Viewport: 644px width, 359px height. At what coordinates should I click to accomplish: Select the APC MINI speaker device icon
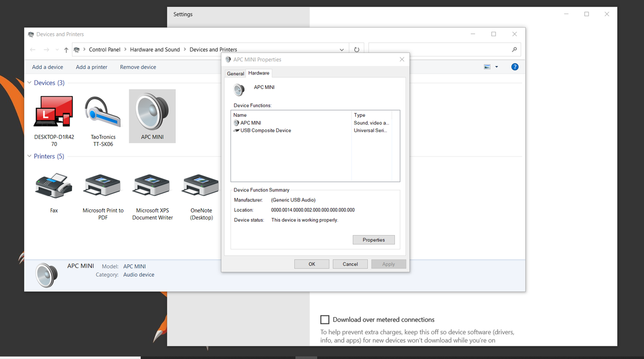coord(152,112)
